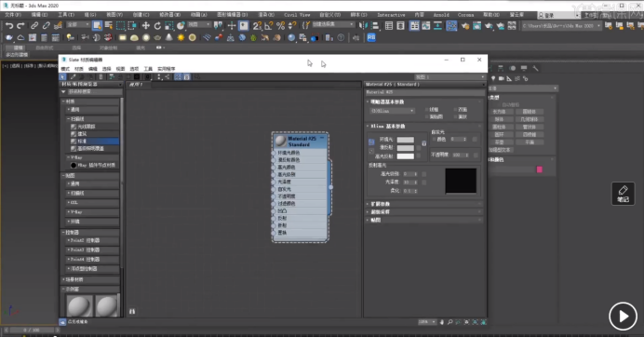
Task: Expand the Extended Parameters rollout
Action: [423, 204]
